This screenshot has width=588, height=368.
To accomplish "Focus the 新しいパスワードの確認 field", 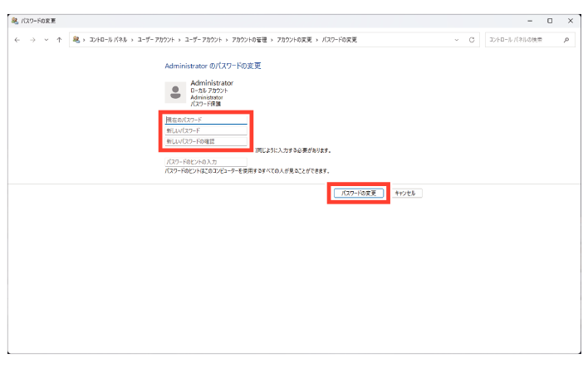I will [x=206, y=141].
